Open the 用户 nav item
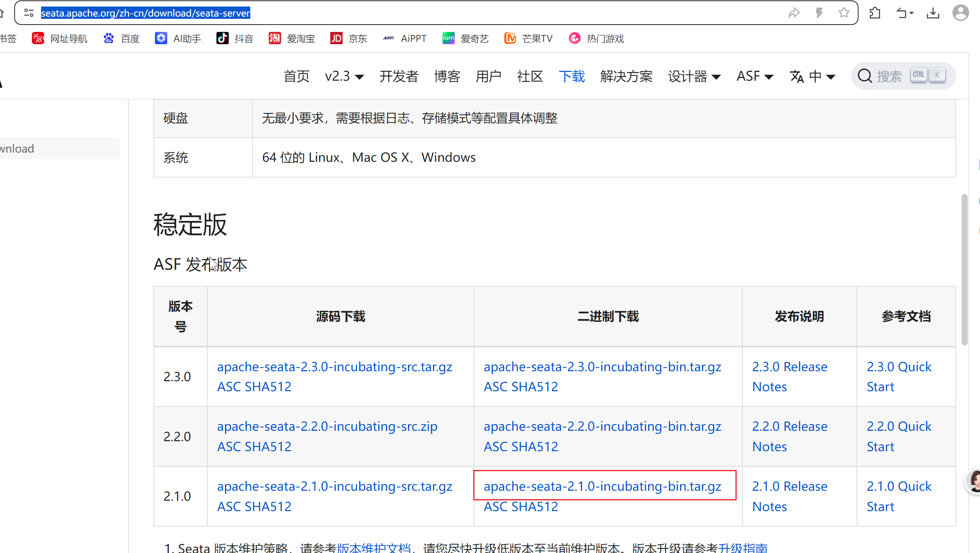Image resolution: width=980 pixels, height=553 pixels. coord(488,76)
